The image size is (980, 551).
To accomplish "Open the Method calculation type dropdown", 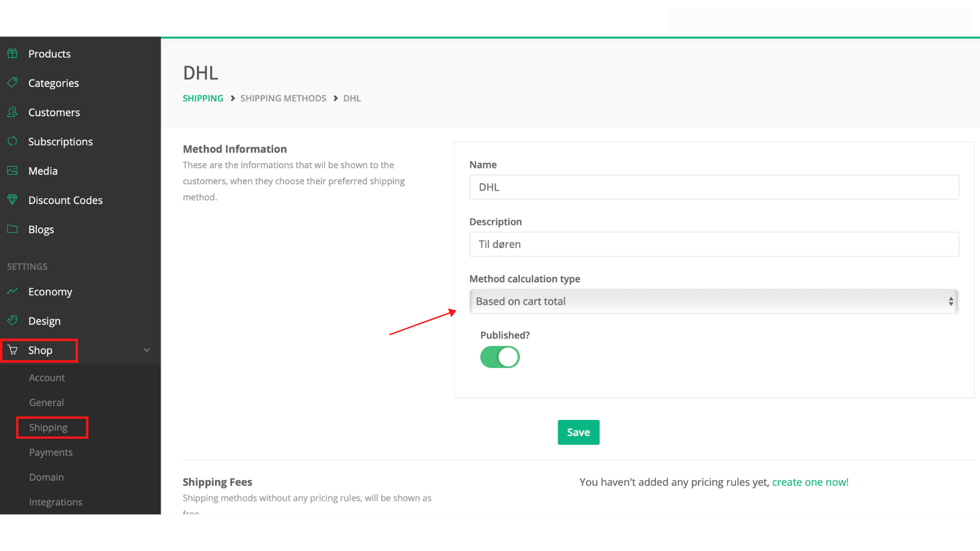I will [x=714, y=302].
